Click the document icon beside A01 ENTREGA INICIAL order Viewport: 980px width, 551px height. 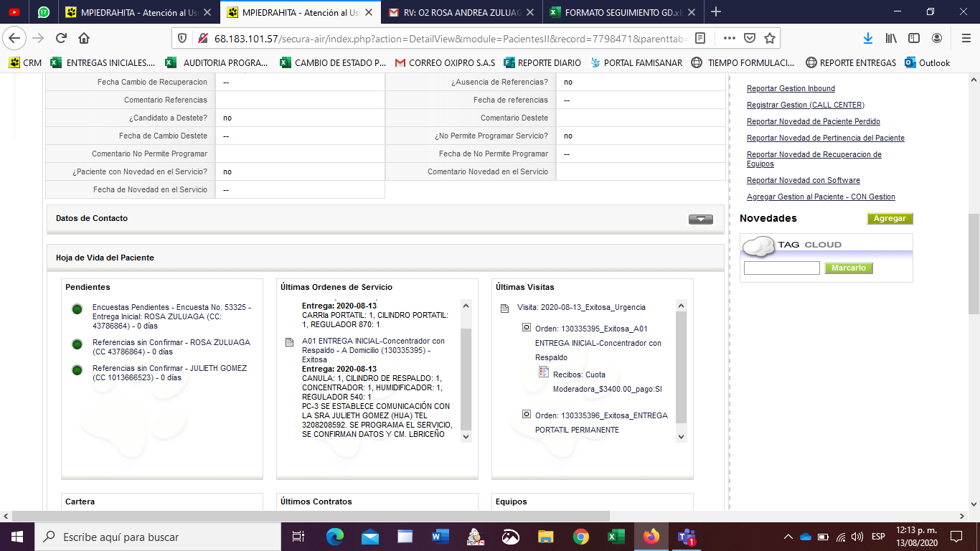pyautogui.click(x=290, y=342)
